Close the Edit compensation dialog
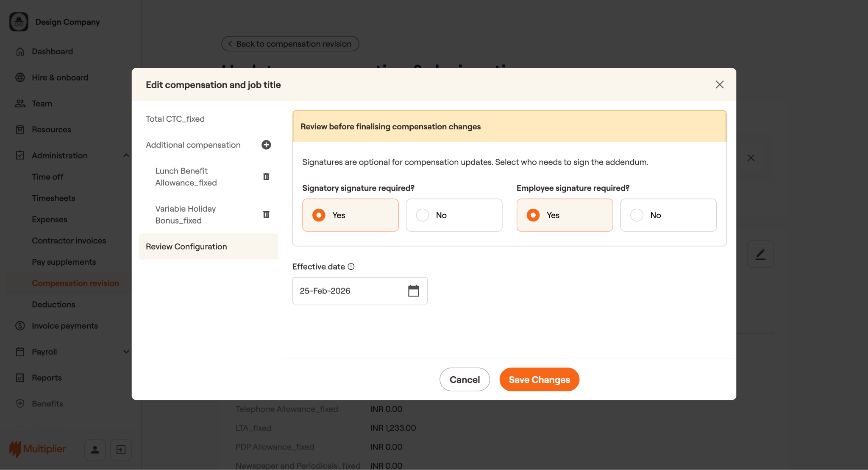The width and height of the screenshot is (868, 470). (x=719, y=85)
